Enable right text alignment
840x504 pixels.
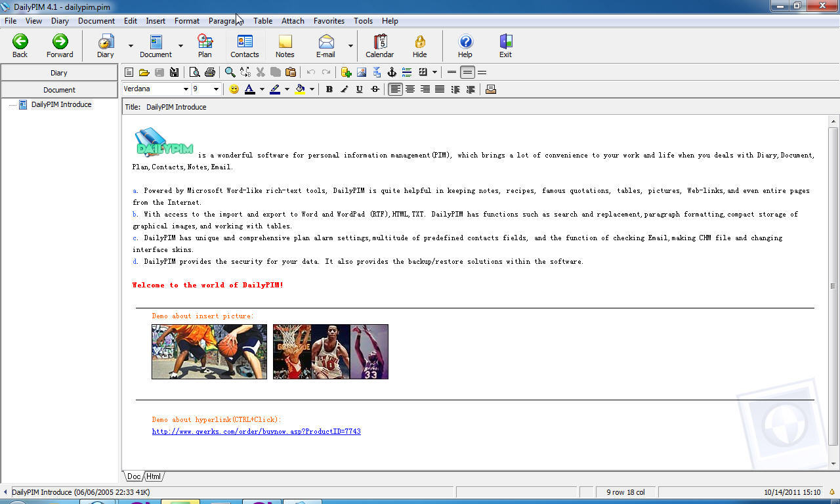pos(425,89)
